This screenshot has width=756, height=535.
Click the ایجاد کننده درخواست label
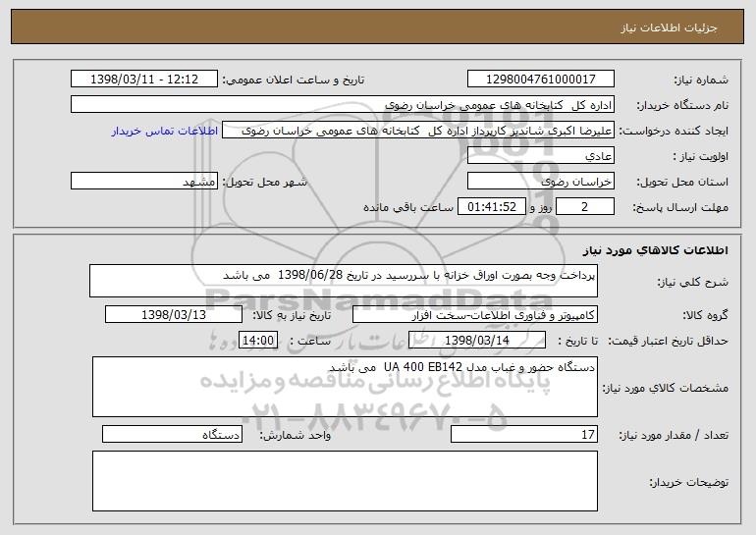click(674, 132)
